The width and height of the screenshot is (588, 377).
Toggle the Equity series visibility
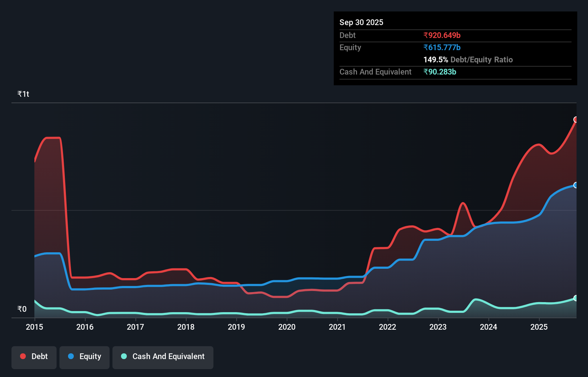coord(84,357)
